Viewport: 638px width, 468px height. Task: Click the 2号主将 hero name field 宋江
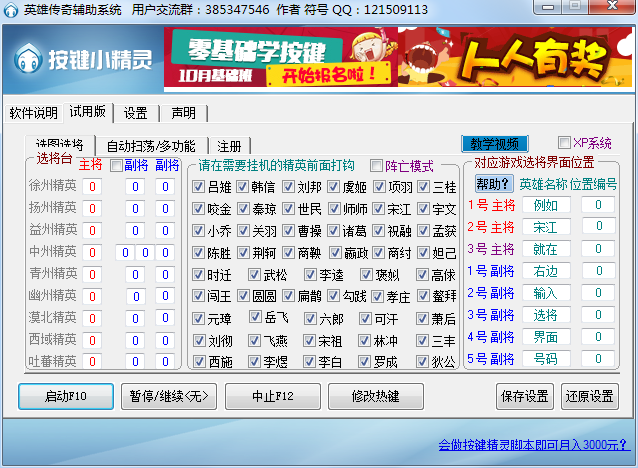pyautogui.click(x=546, y=227)
